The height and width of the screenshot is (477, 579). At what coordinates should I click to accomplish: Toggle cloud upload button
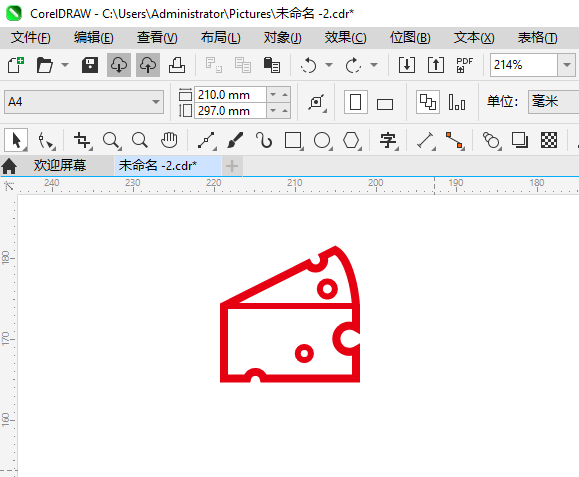point(148,65)
